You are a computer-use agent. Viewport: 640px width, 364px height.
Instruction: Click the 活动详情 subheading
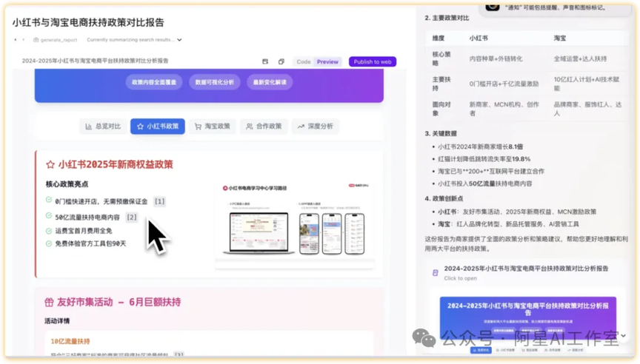pos(57,321)
